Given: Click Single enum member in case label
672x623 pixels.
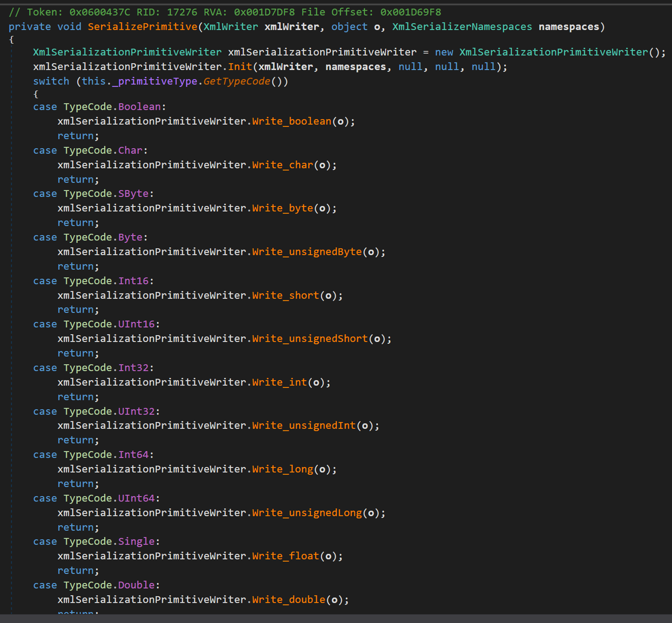Looking at the screenshot, I should point(137,542).
